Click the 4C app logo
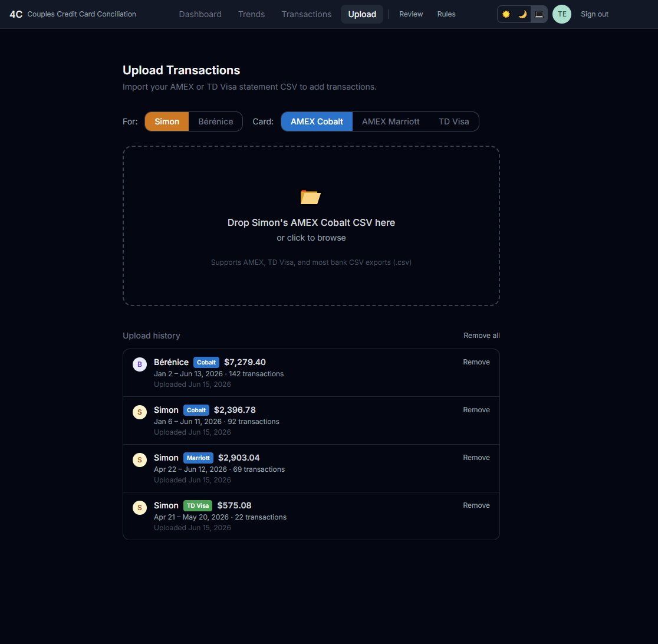Screen dimensions: 658x644 coord(16,14)
